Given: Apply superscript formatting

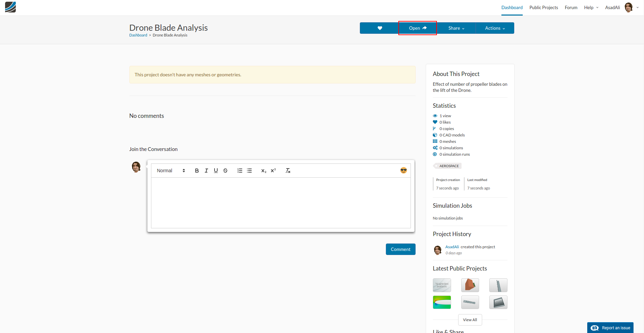Looking at the screenshot, I should 273,171.
